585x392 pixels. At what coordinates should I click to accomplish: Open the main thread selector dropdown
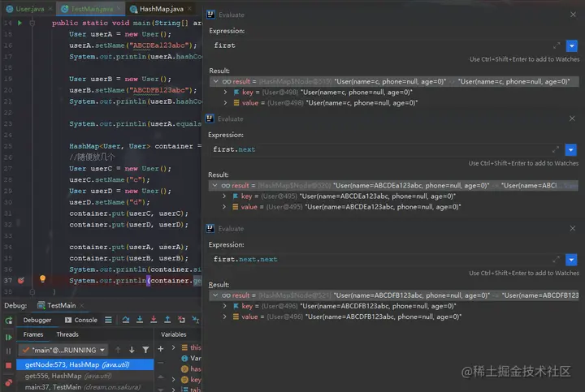(63, 350)
